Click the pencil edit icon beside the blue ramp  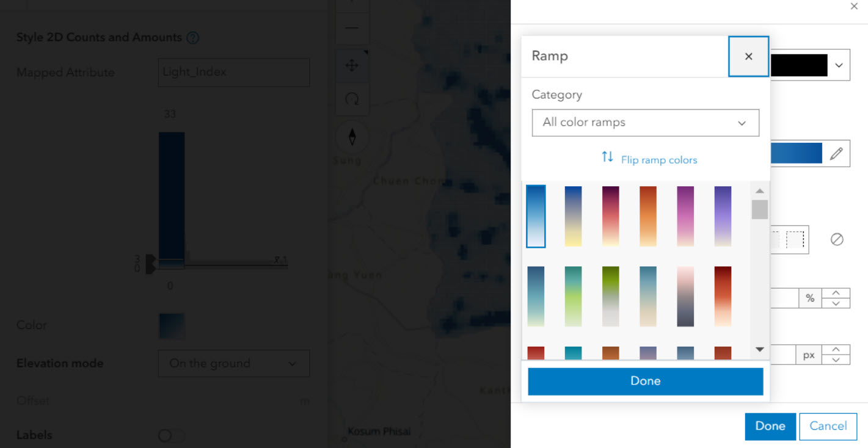(836, 154)
